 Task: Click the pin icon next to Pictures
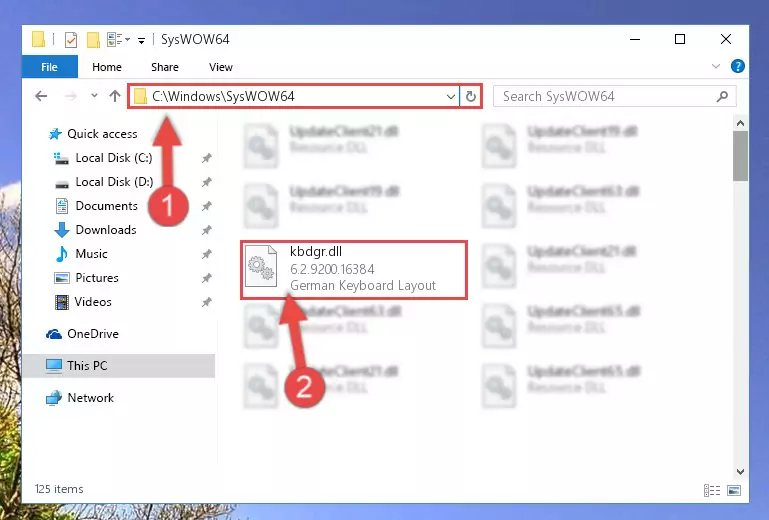tap(206, 278)
